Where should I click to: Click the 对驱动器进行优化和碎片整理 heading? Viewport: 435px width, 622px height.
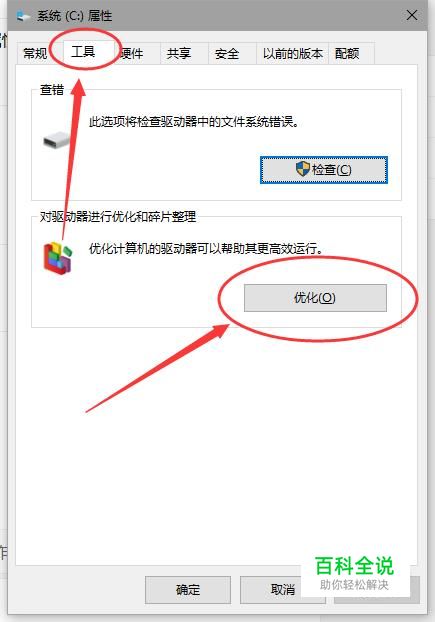tap(118, 217)
